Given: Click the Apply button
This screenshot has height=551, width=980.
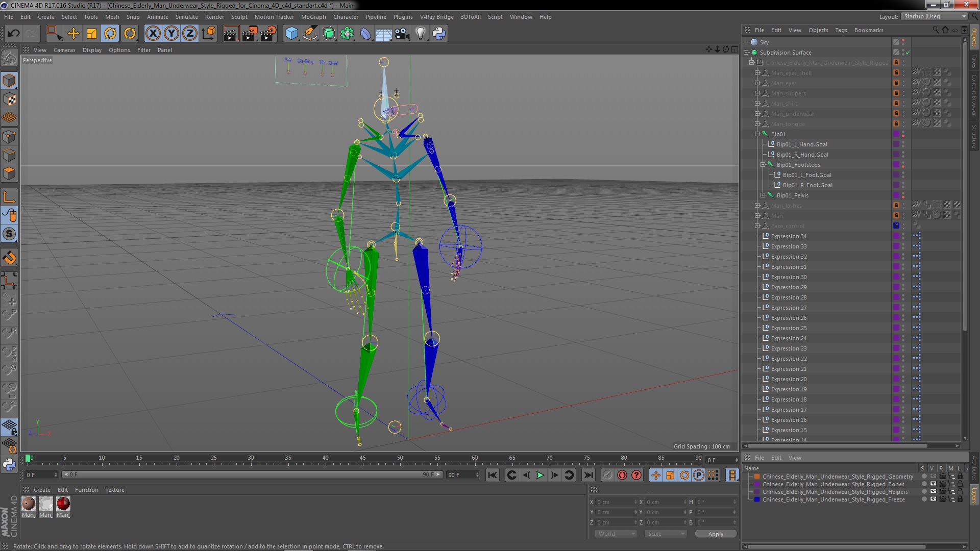Looking at the screenshot, I should tap(716, 534).
